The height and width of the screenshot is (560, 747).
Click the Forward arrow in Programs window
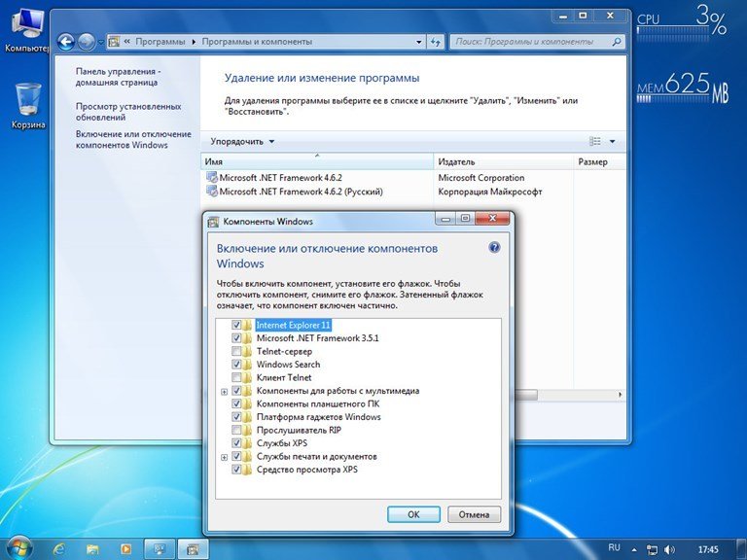pyautogui.click(x=87, y=42)
